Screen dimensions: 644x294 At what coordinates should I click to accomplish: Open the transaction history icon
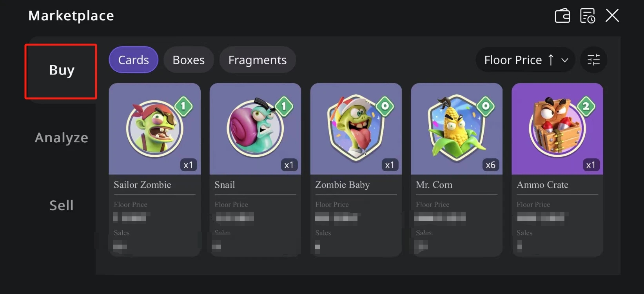[x=588, y=16]
